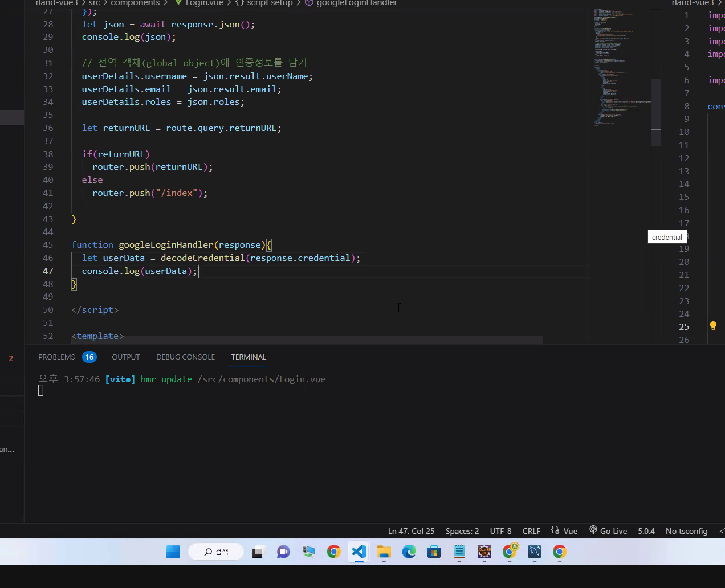
Task: Click the components breadcrumb folder
Action: point(135,3)
